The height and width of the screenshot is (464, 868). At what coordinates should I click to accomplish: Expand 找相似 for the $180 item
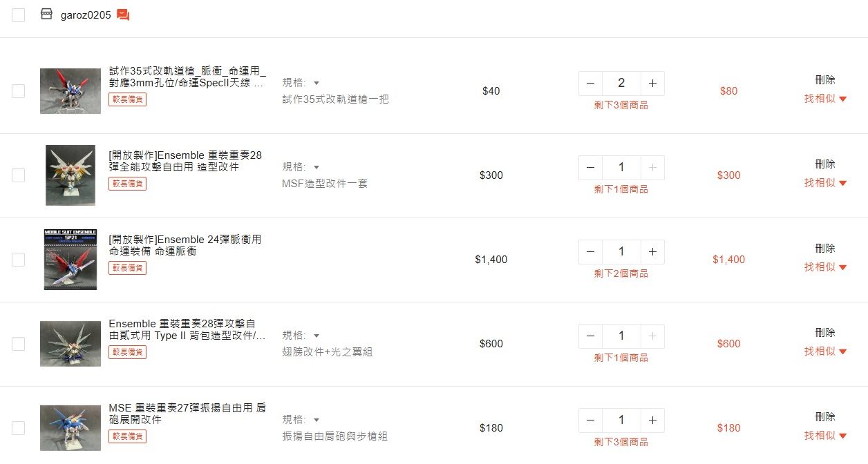coord(825,436)
